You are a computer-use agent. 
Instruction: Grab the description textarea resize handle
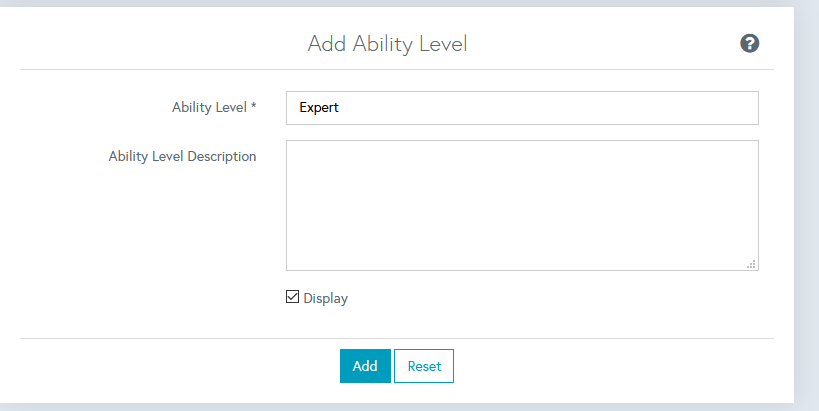tap(751, 264)
